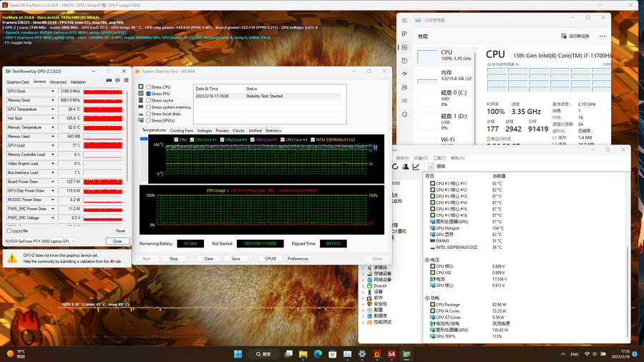Click AIDA64 graph toolbar icon
644x362 pixels.
416,166
